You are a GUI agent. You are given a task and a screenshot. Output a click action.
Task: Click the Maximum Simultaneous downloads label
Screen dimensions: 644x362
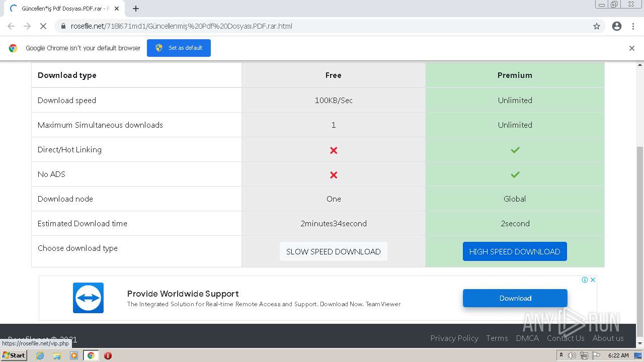click(100, 125)
